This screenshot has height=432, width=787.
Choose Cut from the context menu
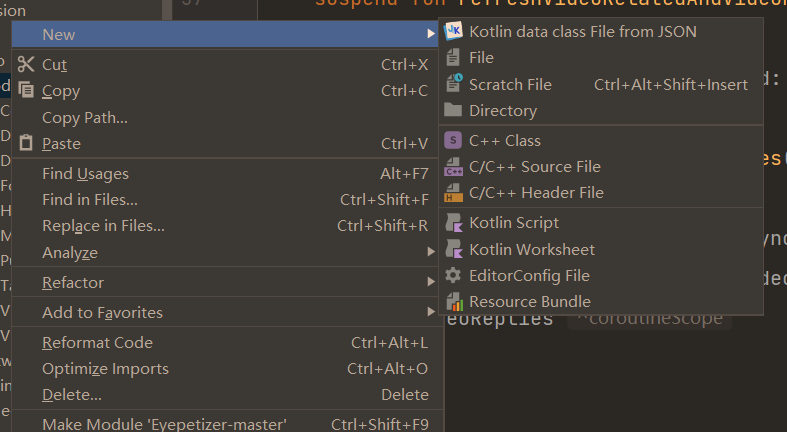pos(225,64)
